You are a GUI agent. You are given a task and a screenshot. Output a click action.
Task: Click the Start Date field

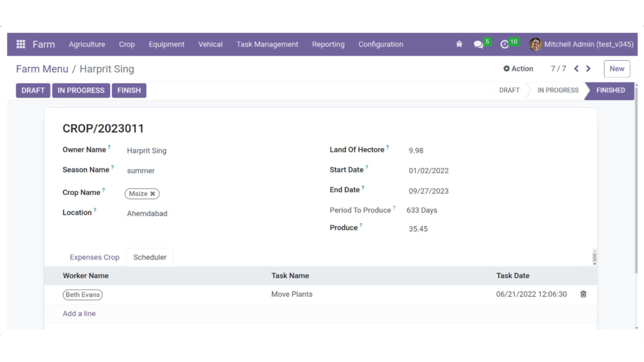428,171
